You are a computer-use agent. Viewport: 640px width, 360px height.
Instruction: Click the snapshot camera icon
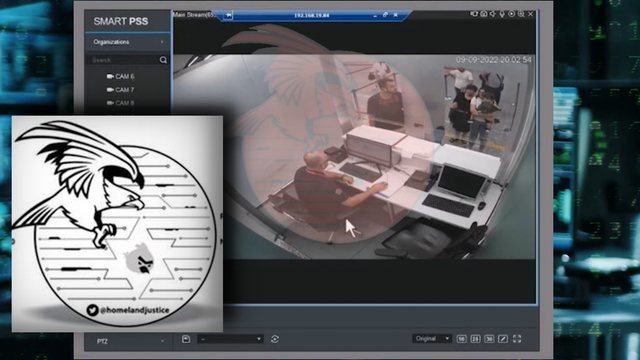[484, 14]
